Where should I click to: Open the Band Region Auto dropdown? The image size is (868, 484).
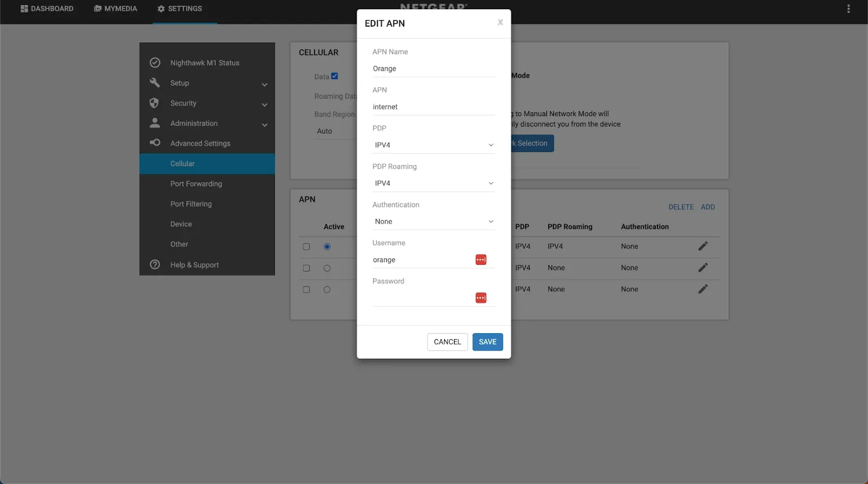click(x=335, y=131)
